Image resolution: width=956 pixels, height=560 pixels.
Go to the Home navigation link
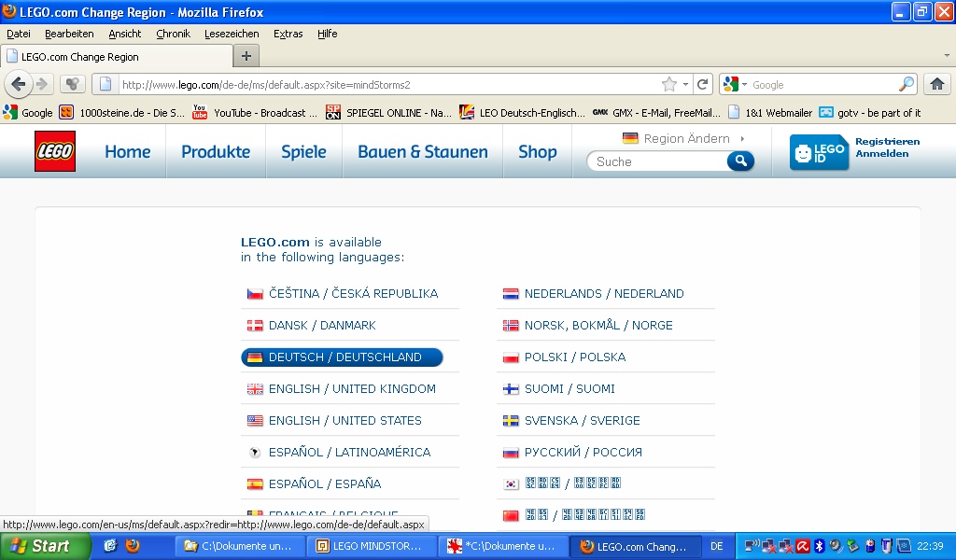tap(127, 152)
